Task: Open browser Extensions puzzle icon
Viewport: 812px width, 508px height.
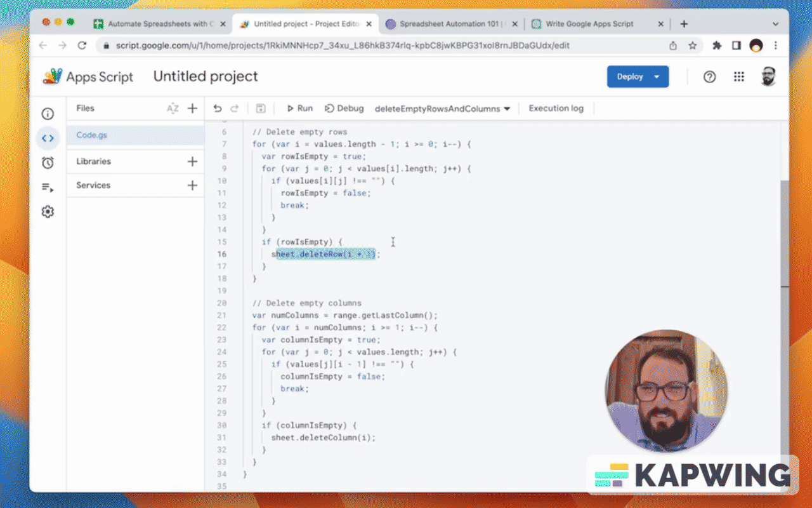Action: pyautogui.click(x=717, y=46)
